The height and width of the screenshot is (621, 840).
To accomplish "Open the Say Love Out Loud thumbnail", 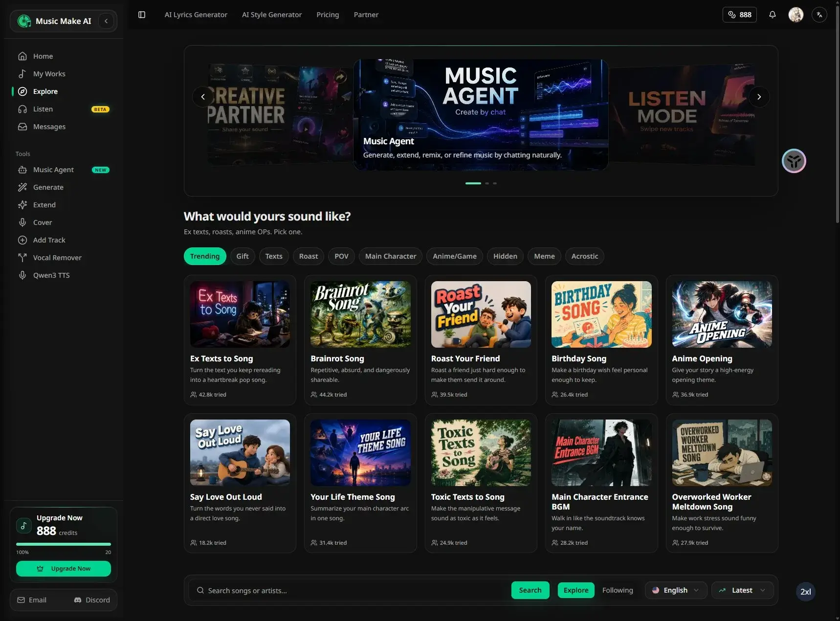I will 240,453.
